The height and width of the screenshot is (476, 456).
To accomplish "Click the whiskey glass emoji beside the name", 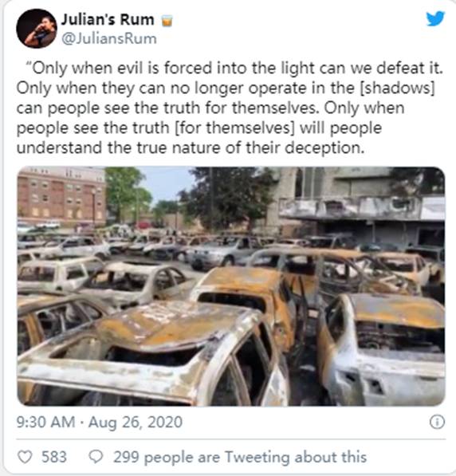I will point(167,21).
